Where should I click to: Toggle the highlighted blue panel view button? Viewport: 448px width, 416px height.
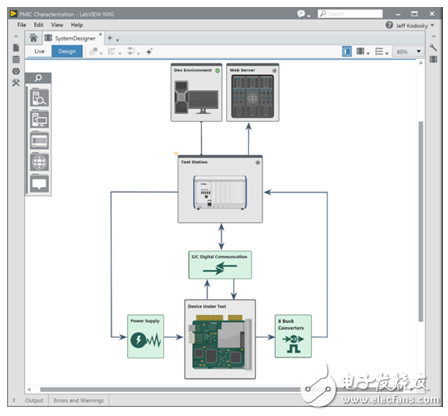(347, 51)
